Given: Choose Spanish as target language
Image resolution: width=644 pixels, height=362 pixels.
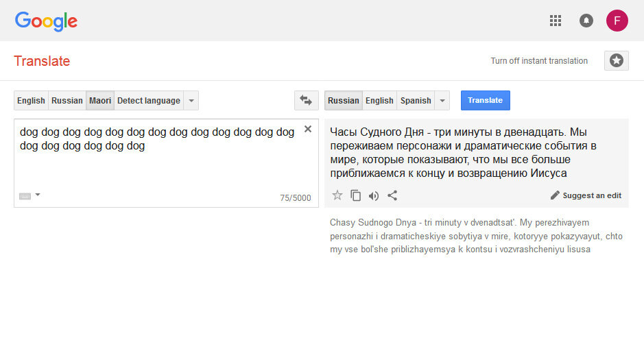Looking at the screenshot, I should click(x=416, y=101).
